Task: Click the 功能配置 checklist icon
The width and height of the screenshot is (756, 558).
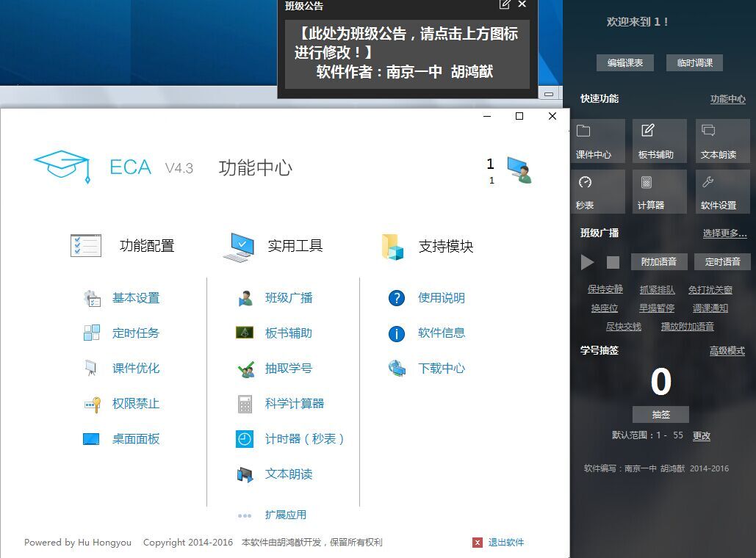Action: tap(86, 246)
